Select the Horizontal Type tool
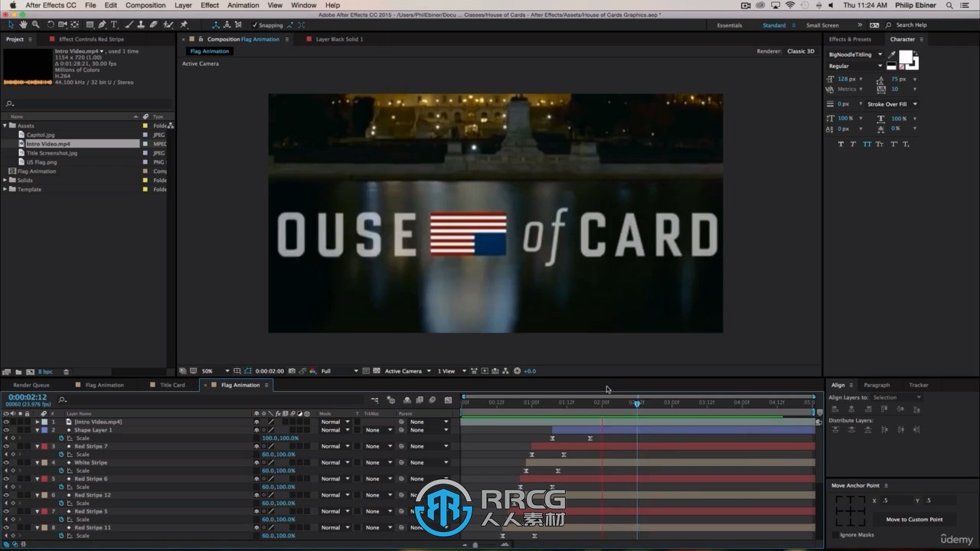Image resolution: width=980 pixels, height=551 pixels. click(115, 24)
